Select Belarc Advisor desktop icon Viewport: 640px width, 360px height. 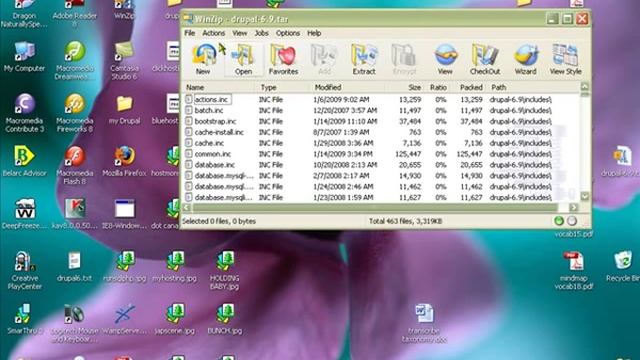point(24,162)
